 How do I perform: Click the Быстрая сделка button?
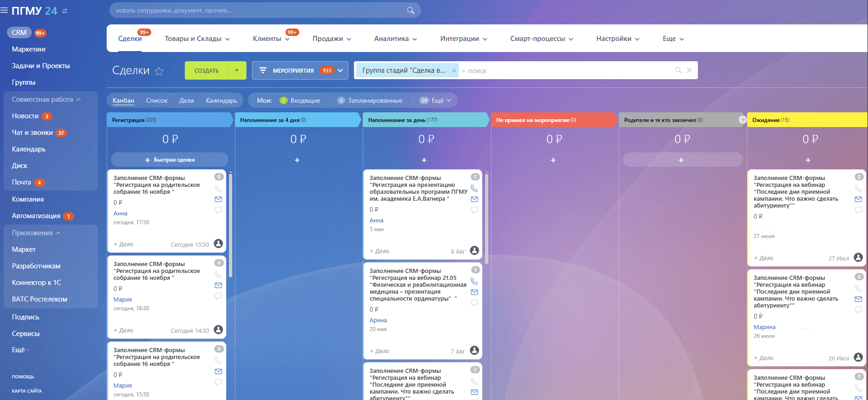coord(170,160)
